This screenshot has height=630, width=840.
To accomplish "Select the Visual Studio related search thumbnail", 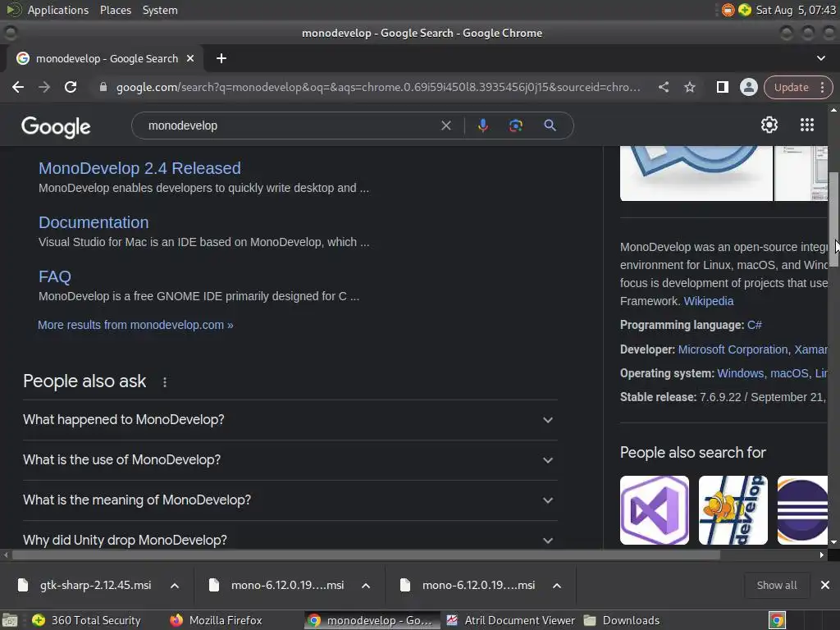I will point(654,510).
